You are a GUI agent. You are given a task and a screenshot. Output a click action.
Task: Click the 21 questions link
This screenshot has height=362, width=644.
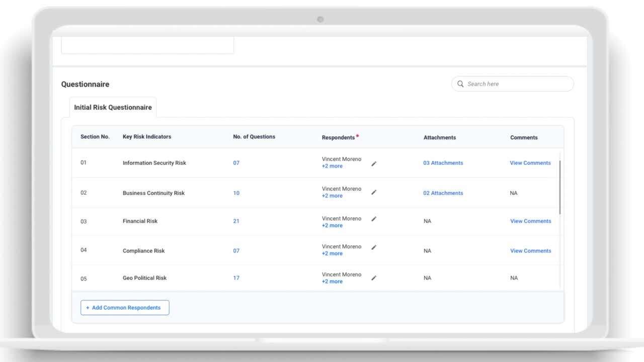(x=236, y=221)
